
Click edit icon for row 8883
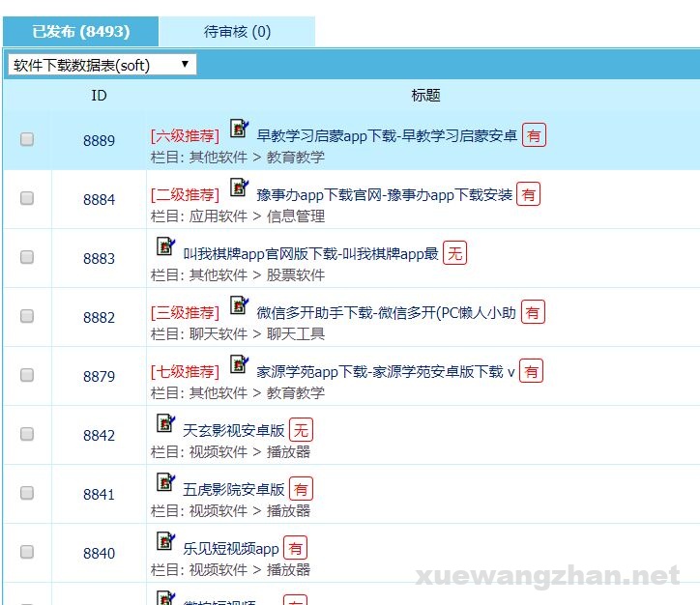coord(165,245)
